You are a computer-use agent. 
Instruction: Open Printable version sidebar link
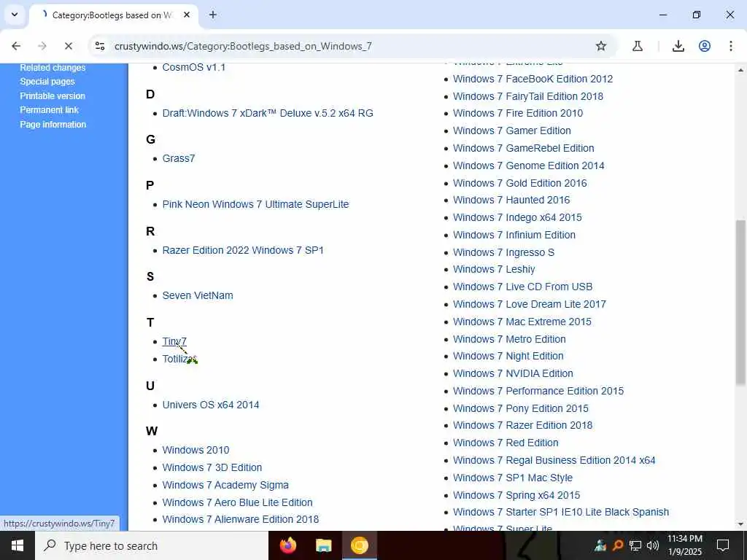coord(53,96)
